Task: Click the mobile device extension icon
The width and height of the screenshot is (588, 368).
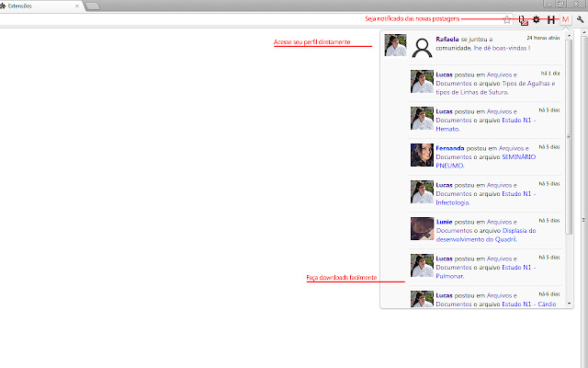Action: click(523, 19)
